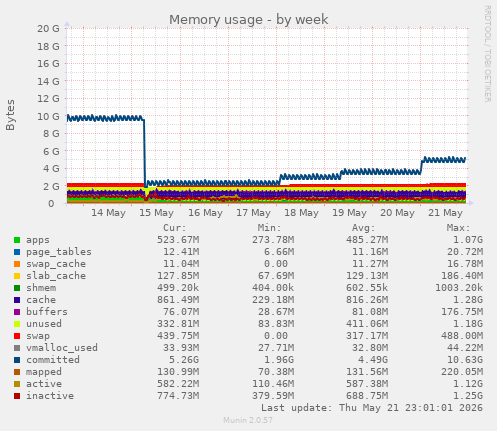The width and height of the screenshot is (497, 431).
Task: Click the navy committed legend swatch
Action: coord(17,360)
